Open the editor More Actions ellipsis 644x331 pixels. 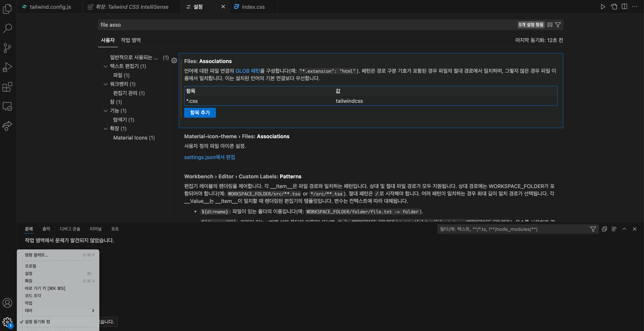click(x=635, y=7)
